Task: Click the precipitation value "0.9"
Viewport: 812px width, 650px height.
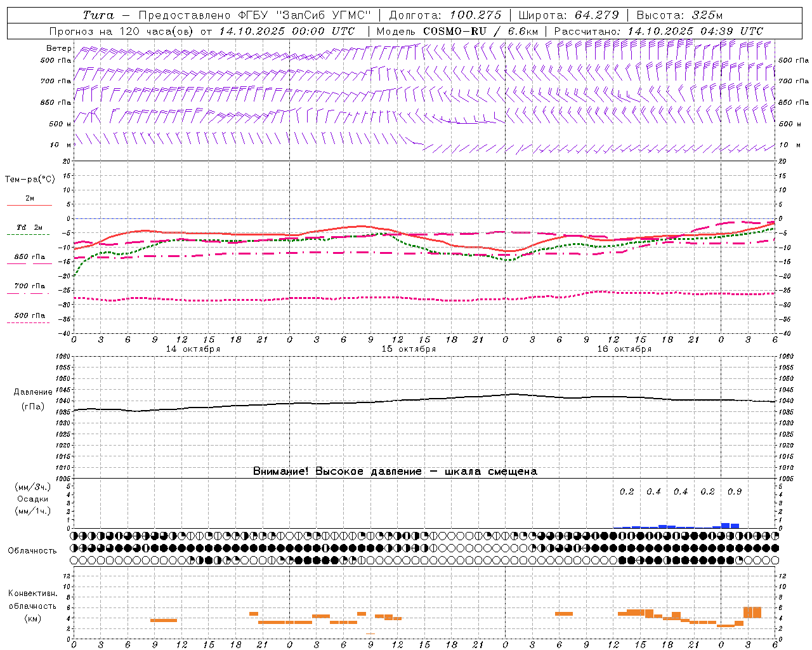Action: coord(735,492)
